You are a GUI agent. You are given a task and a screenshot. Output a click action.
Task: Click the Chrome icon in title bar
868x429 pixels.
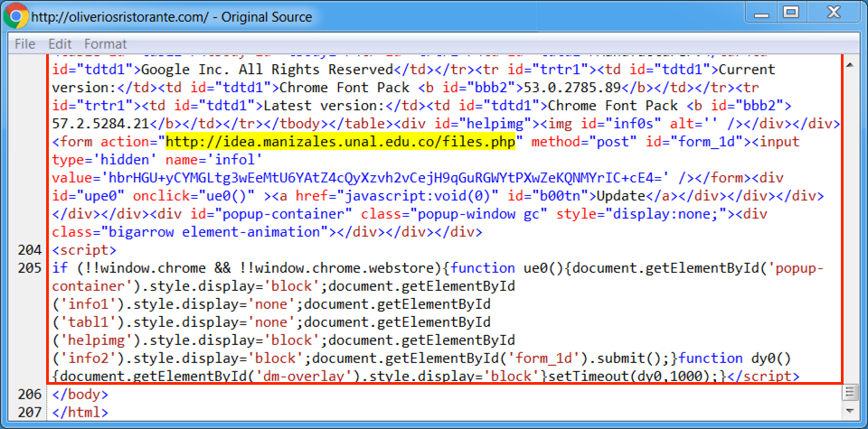pos(15,16)
